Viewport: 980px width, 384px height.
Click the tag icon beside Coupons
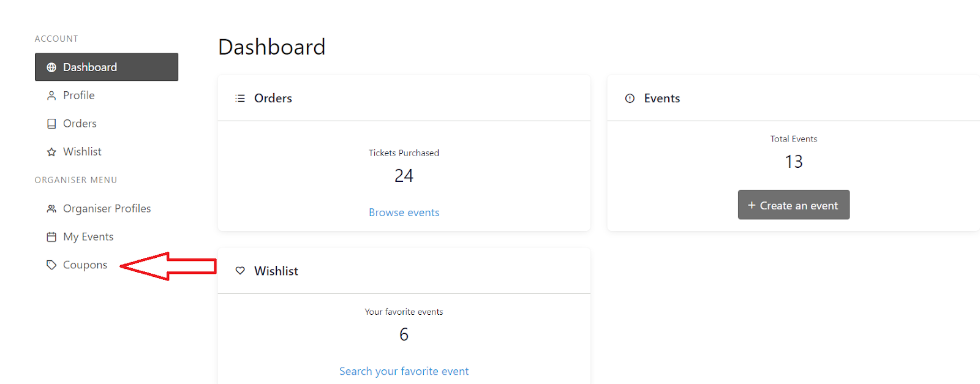[51, 265]
